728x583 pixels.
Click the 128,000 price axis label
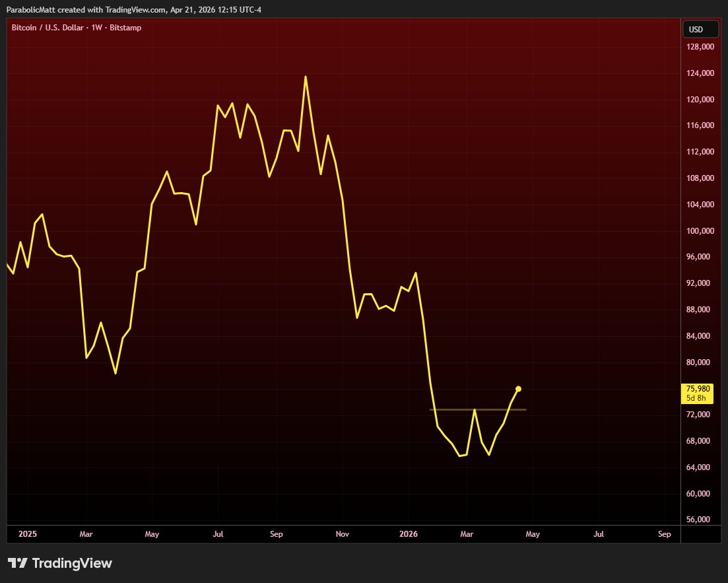tap(700, 48)
